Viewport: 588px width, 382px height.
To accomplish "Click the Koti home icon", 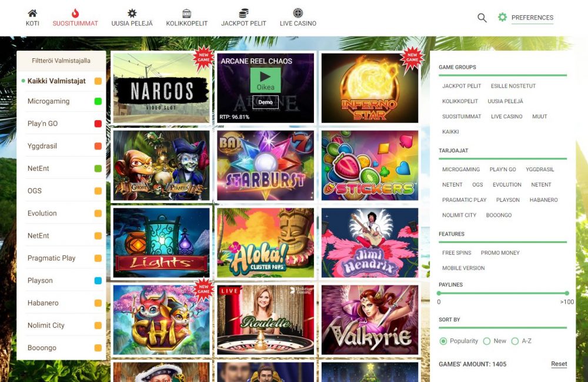I will click(x=32, y=13).
